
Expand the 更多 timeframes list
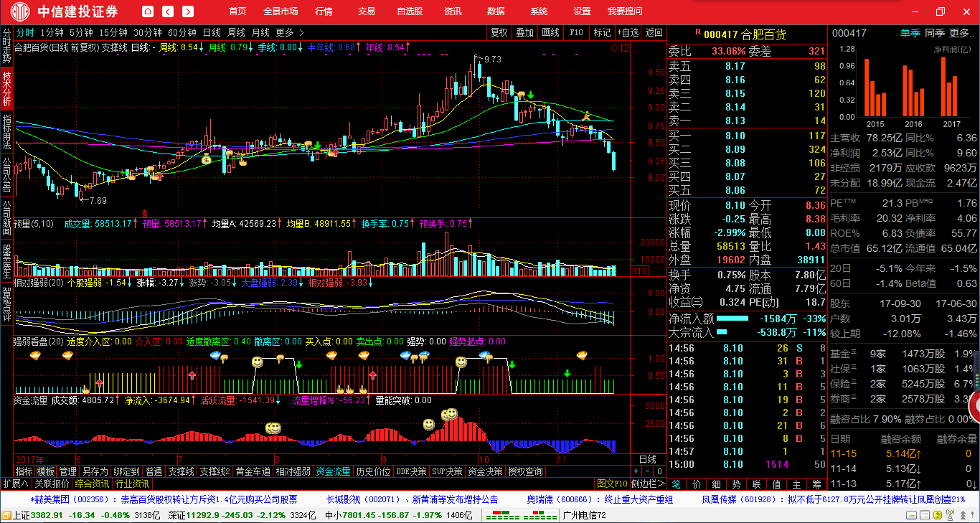(x=290, y=32)
